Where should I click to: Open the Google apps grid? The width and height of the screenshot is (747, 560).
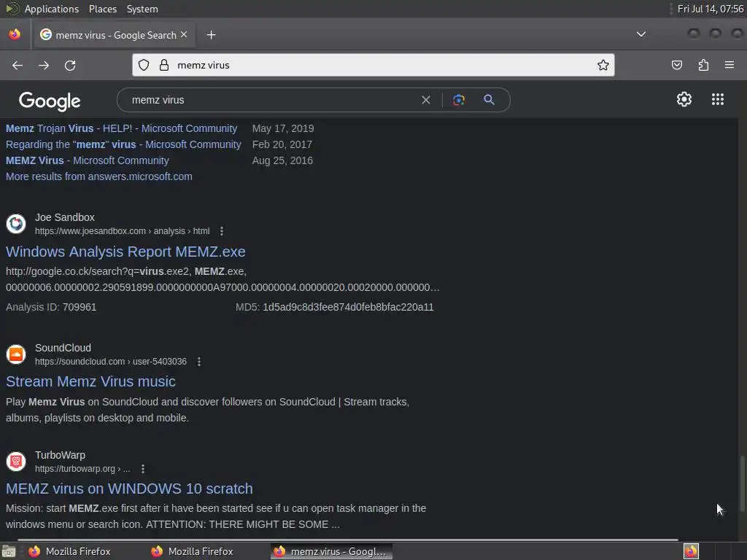click(718, 99)
